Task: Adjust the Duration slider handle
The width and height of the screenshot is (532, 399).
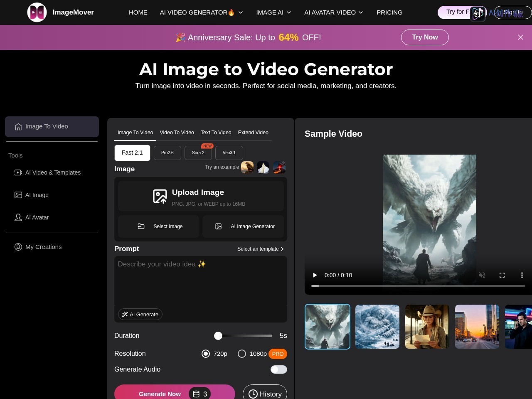Action: [x=218, y=336]
